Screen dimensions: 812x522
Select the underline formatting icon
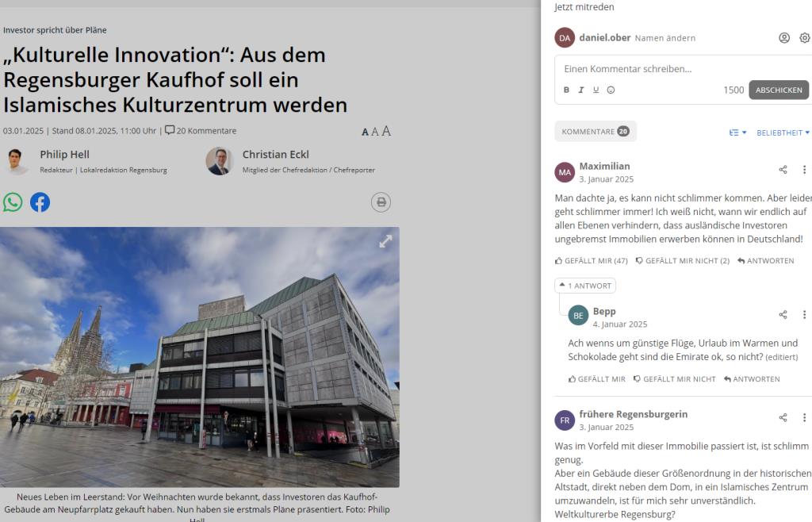coord(596,90)
